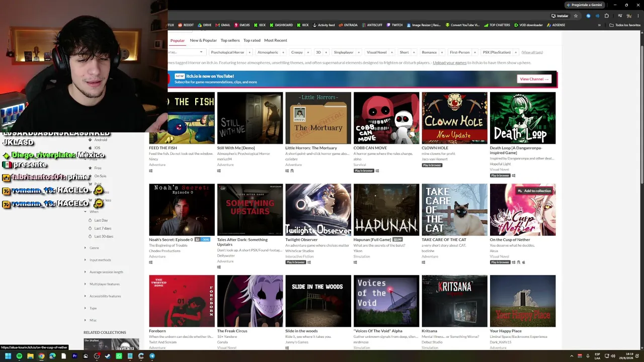The width and height of the screenshot is (644, 362).
Task: Switch to Top rated tab
Action: (252, 40)
